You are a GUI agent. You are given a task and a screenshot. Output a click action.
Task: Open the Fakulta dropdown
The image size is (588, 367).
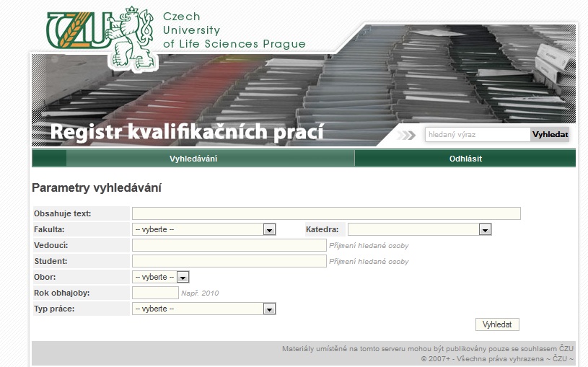click(204, 229)
